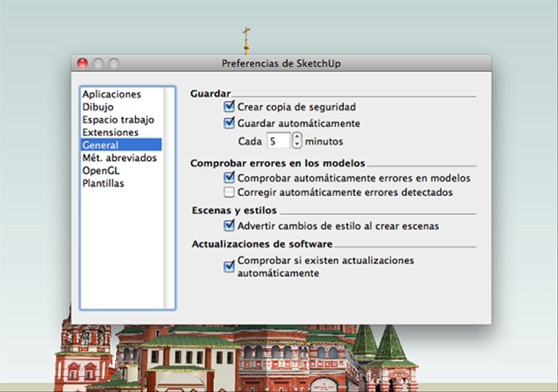Image resolution: width=558 pixels, height=392 pixels.
Task: Click the disabled minimize window button
Action: 98,63
